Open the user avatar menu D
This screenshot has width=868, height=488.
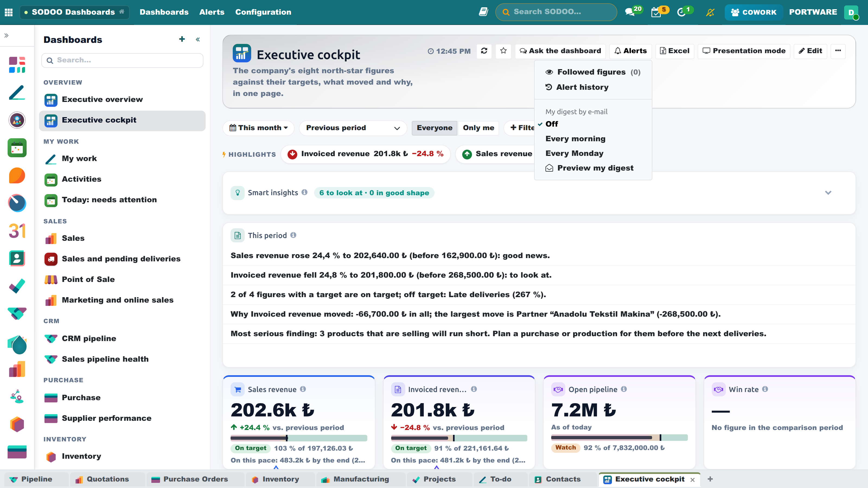click(851, 12)
